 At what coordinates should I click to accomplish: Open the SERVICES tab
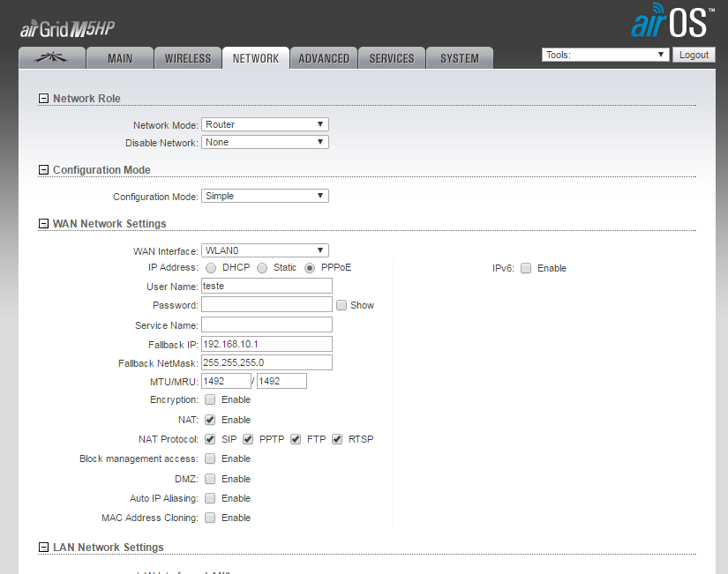pyautogui.click(x=392, y=58)
